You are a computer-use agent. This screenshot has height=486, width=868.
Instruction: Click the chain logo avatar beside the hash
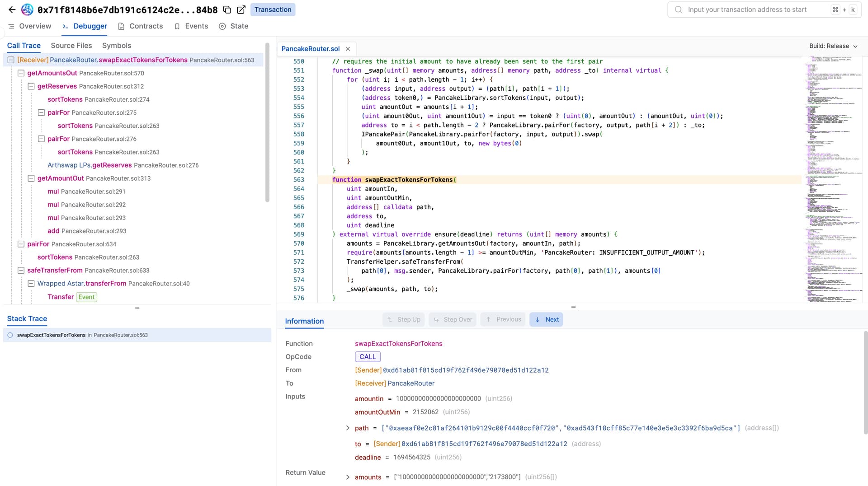click(x=27, y=9)
